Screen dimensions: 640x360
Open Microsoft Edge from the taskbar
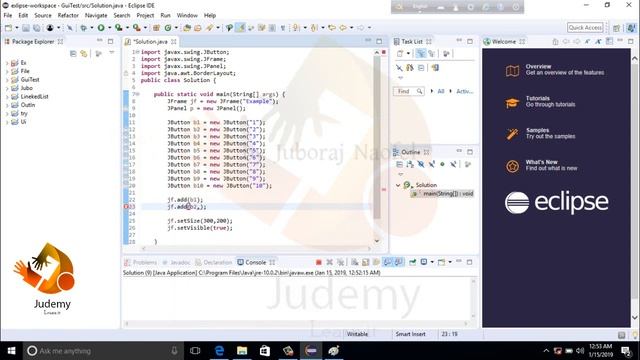[x=219, y=351]
